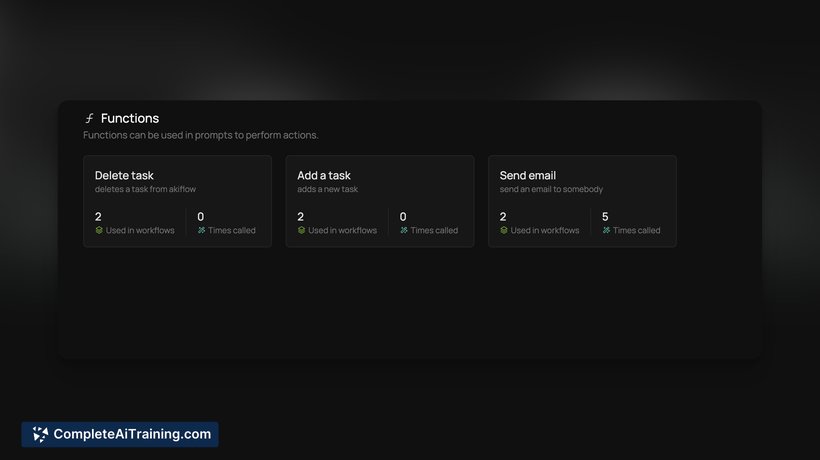Click workflows layers icon in Send email card
Screen dimensions: 820x460
coord(504,230)
